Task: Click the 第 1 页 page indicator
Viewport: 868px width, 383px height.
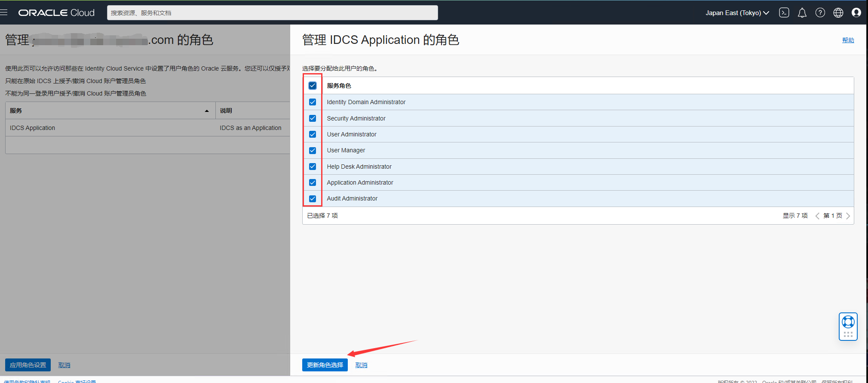Action: [x=833, y=216]
